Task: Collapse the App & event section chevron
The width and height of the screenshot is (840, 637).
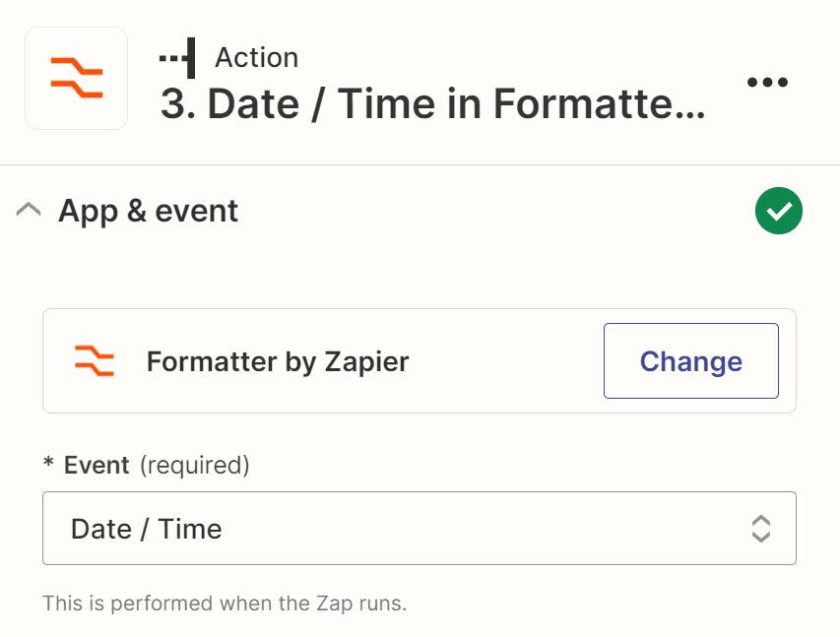Action: click(30, 210)
